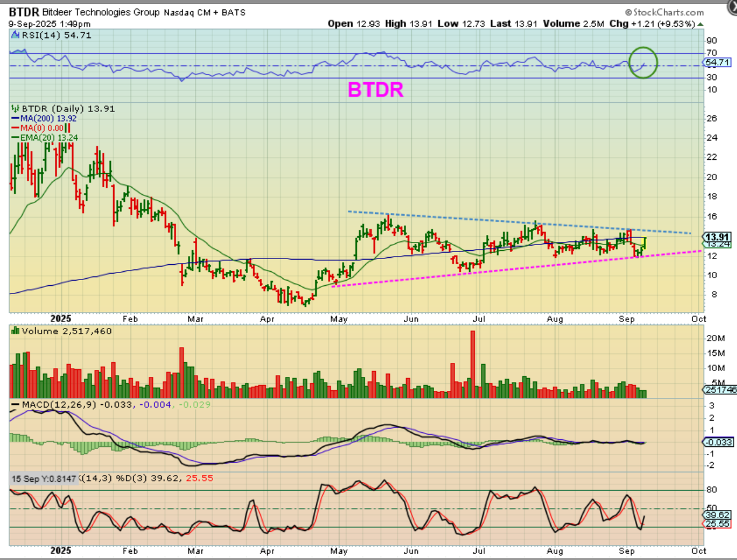
Task: Click the RSI indicator icon beside RSI(14)
Action: [x=15, y=35]
